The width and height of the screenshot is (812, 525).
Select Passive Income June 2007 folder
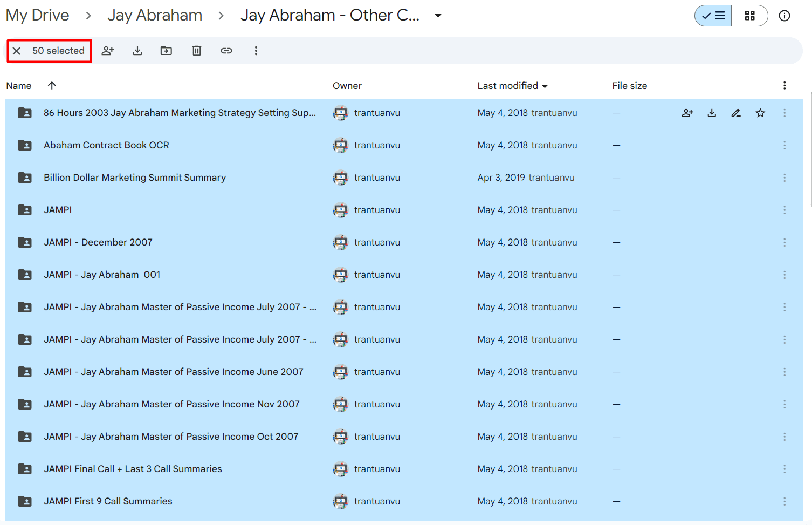(x=404, y=372)
